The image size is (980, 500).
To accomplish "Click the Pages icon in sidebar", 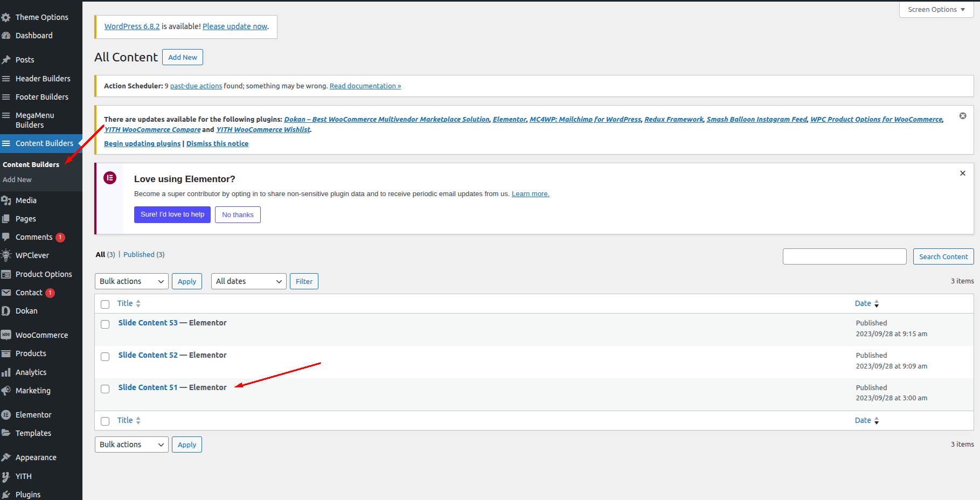I will point(6,219).
